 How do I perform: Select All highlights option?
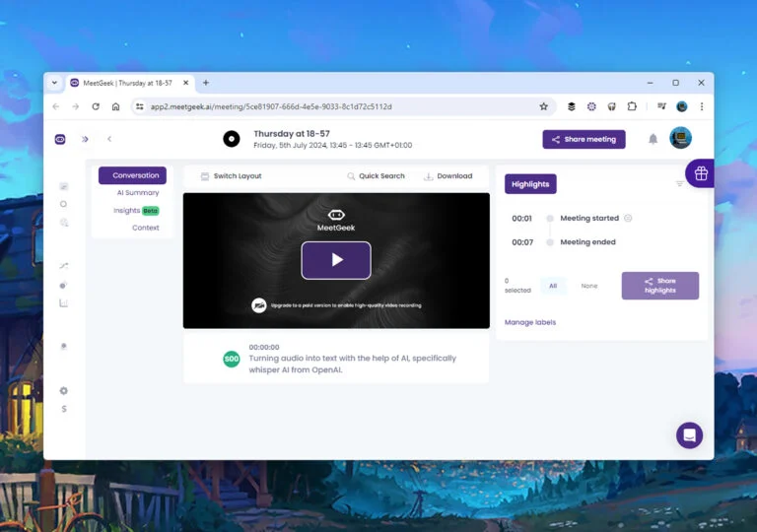(x=553, y=286)
